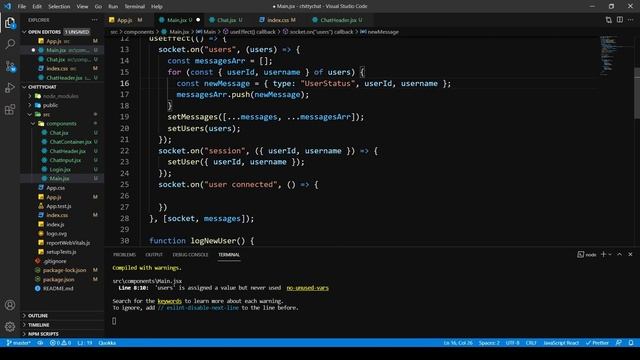Click open changes icon in editor toolbar

click(609, 20)
